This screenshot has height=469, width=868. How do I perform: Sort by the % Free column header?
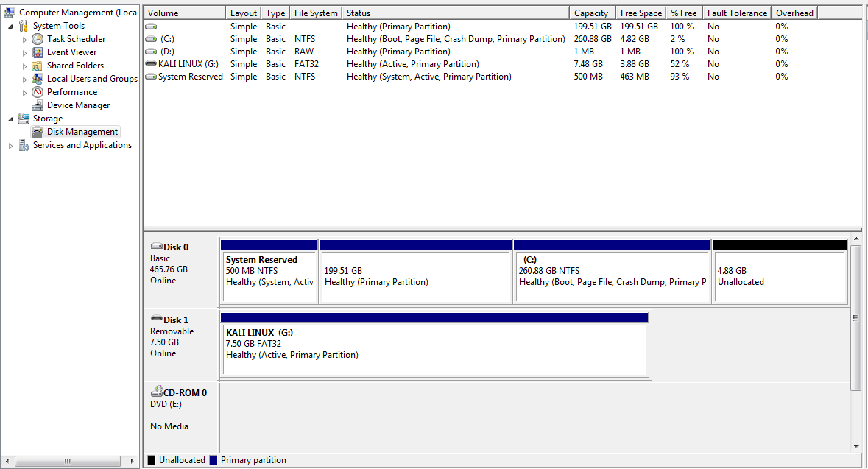[685, 13]
